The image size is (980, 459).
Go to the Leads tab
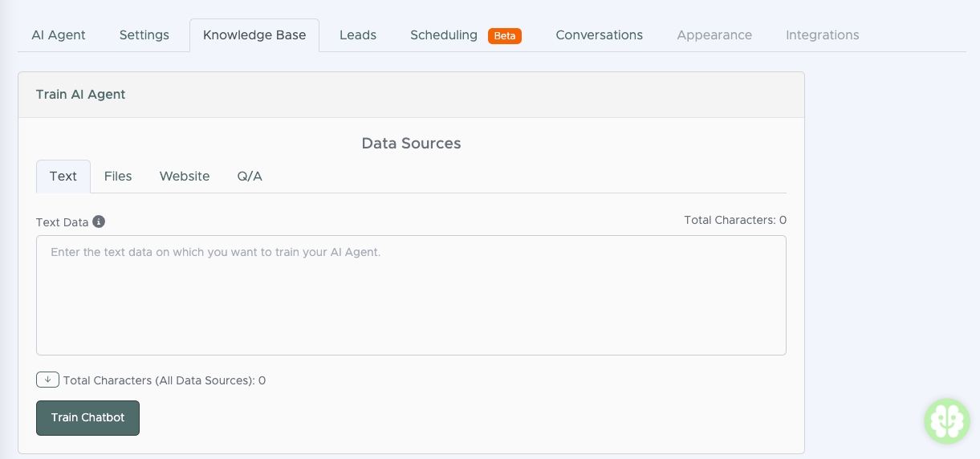[x=358, y=35]
